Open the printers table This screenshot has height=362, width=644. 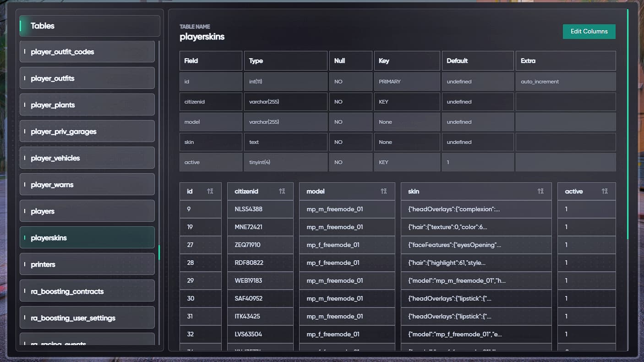87,264
